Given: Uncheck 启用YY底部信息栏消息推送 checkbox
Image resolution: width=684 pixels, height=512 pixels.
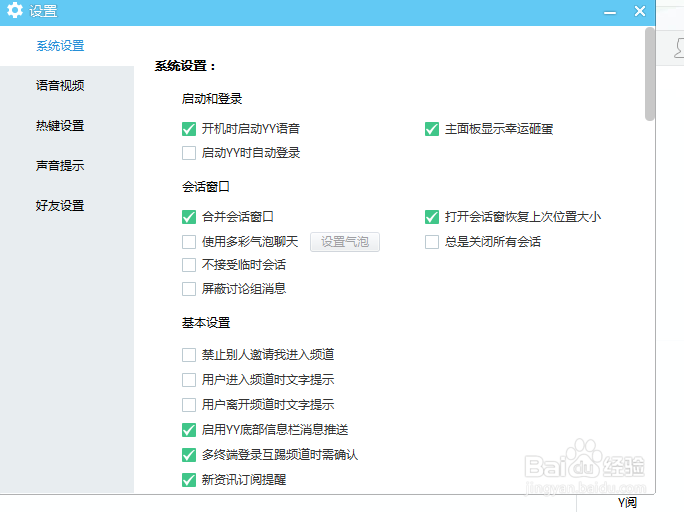Looking at the screenshot, I should [189, 430].
